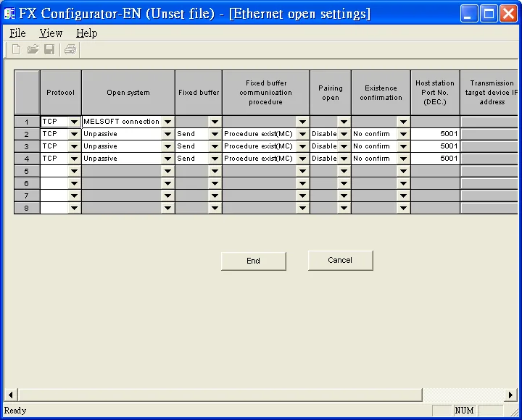Click horizontal scrollbar right arrow
This screenshot has width=522, height=420.
pos(510,395)
